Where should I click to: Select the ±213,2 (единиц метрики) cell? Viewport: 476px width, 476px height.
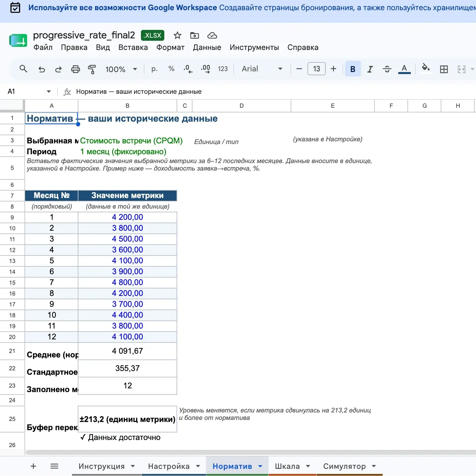pos(128,419)
